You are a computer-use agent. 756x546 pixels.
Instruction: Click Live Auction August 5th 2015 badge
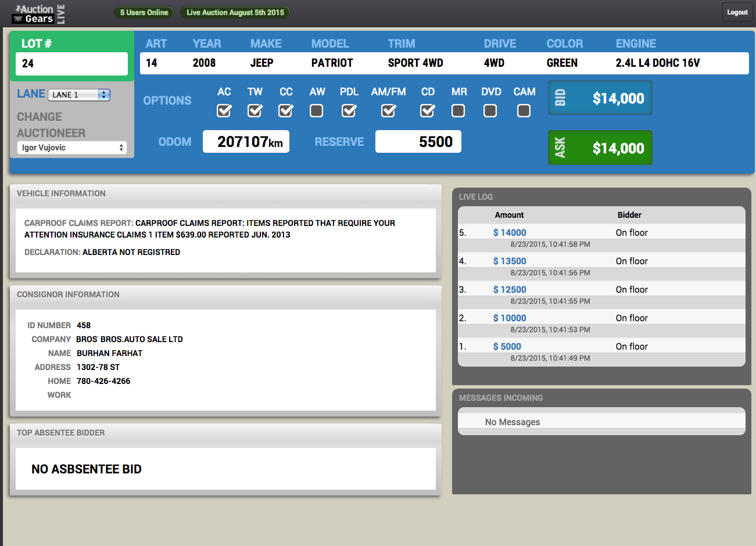tap(235, 12)
